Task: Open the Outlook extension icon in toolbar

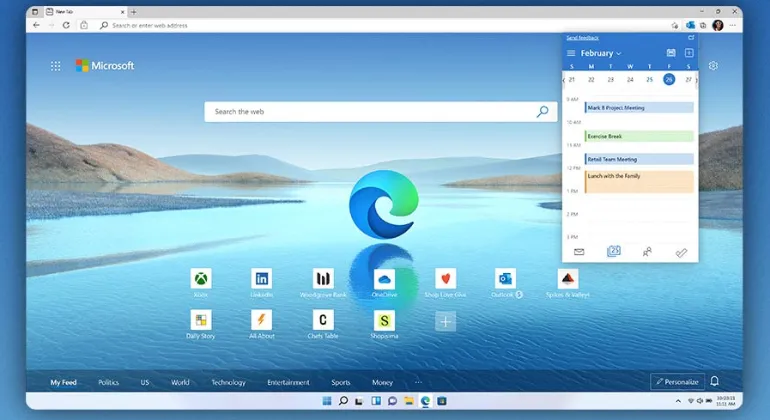Action: [690, 25]
